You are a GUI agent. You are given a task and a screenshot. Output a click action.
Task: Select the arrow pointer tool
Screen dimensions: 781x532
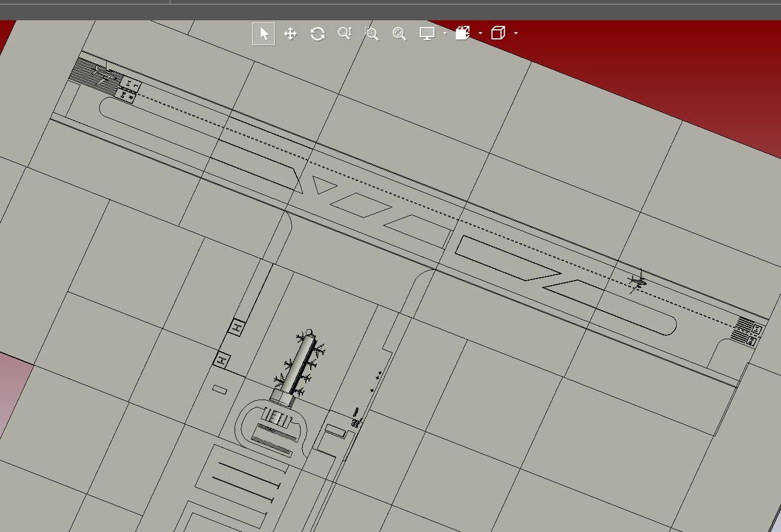263,34
